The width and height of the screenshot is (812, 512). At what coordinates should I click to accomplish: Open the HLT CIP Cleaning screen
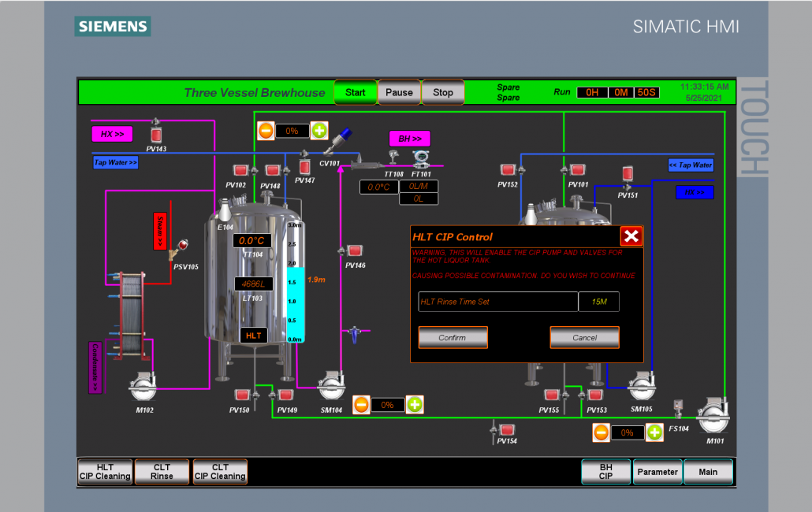click(105, 472)
